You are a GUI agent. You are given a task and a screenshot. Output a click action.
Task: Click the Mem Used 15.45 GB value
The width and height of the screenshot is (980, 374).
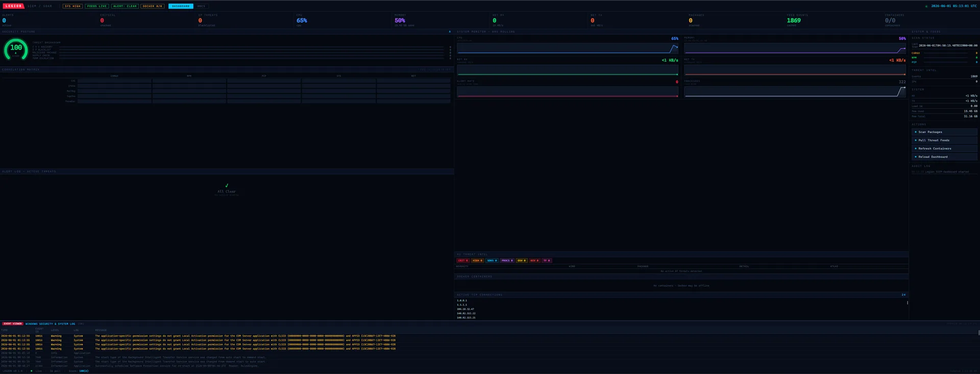click(x=970, y=111)
